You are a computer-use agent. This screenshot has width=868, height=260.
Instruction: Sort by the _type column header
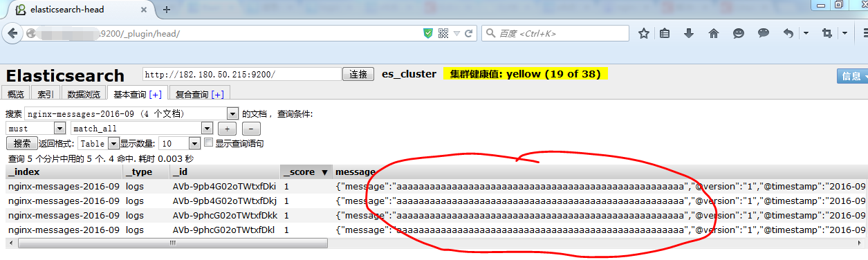pyautogui.click(x=146, y=172)
